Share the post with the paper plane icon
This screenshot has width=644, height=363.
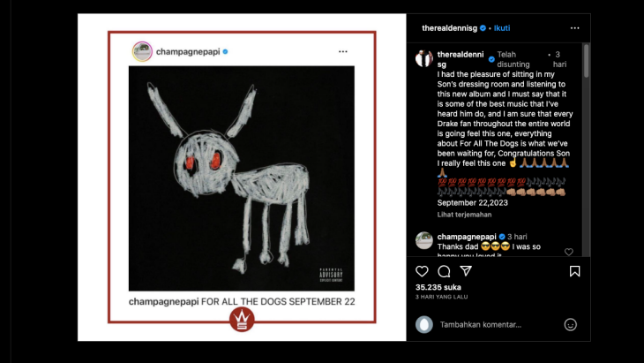coord(466,271)
